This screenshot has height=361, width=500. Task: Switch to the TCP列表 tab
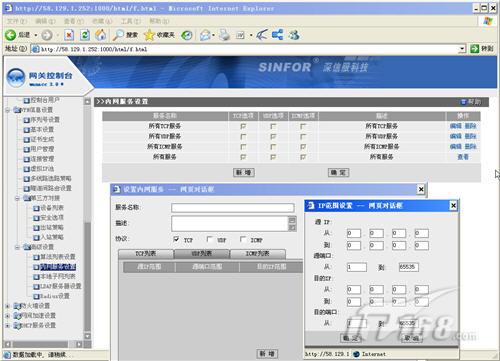146,254
